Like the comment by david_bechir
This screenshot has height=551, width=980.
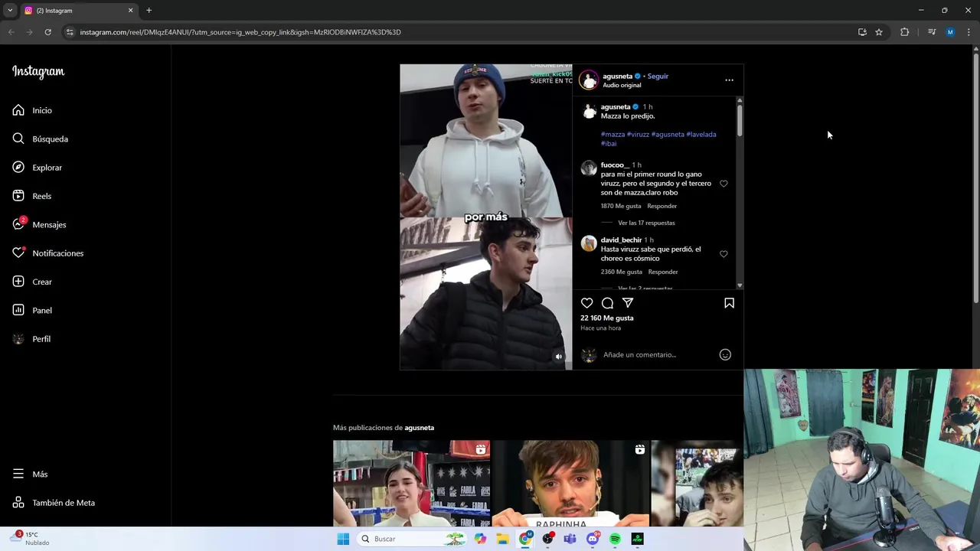click(724, 254)
